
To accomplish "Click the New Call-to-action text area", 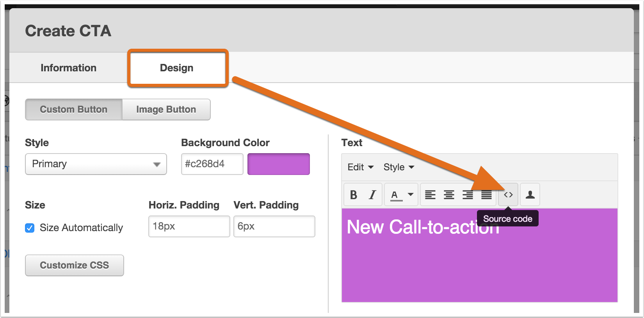I will pyautogui.click(x=480, y=255).
